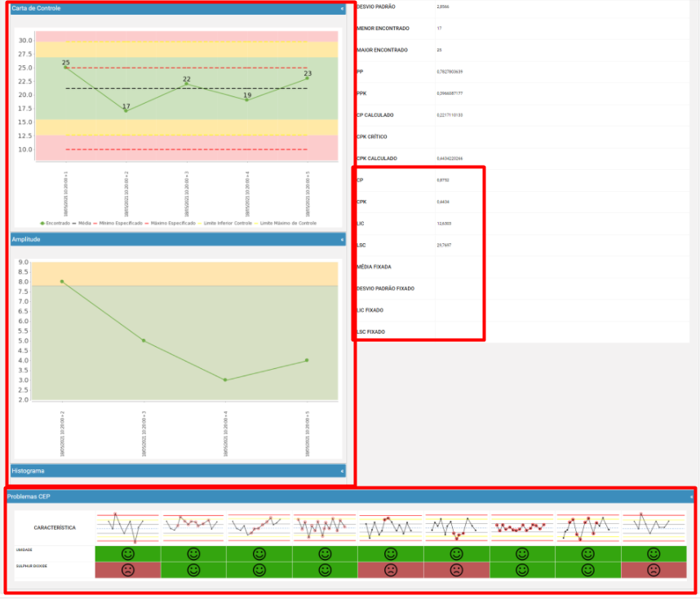Select the data point labeled 25

click(x=66, y=68)
